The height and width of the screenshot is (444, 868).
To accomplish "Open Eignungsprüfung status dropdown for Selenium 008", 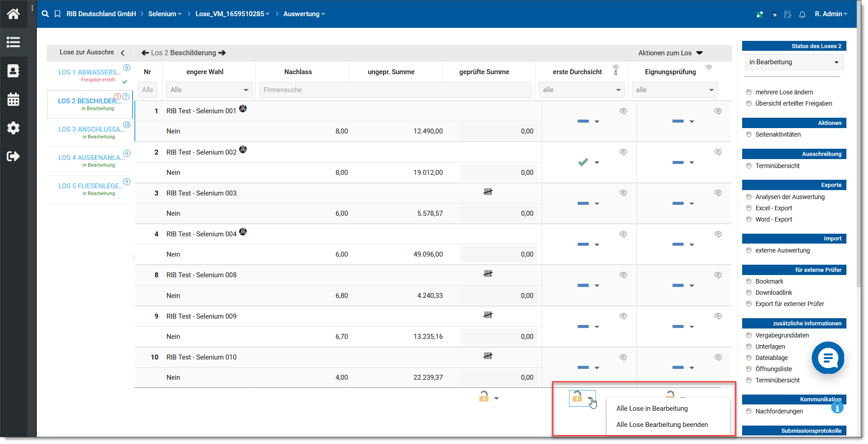I will click(692, 286).
